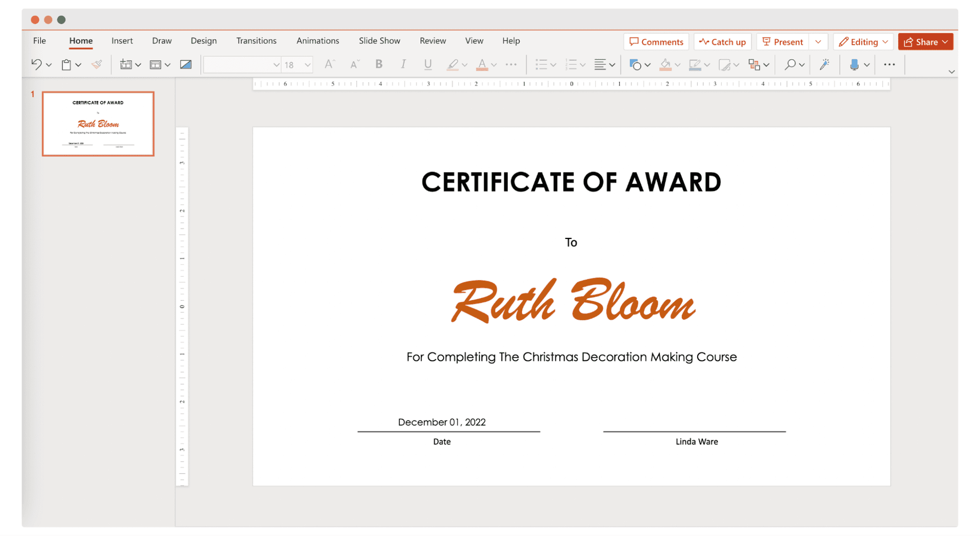Open the Review tab
980x536 pixels.
(433, 41)
